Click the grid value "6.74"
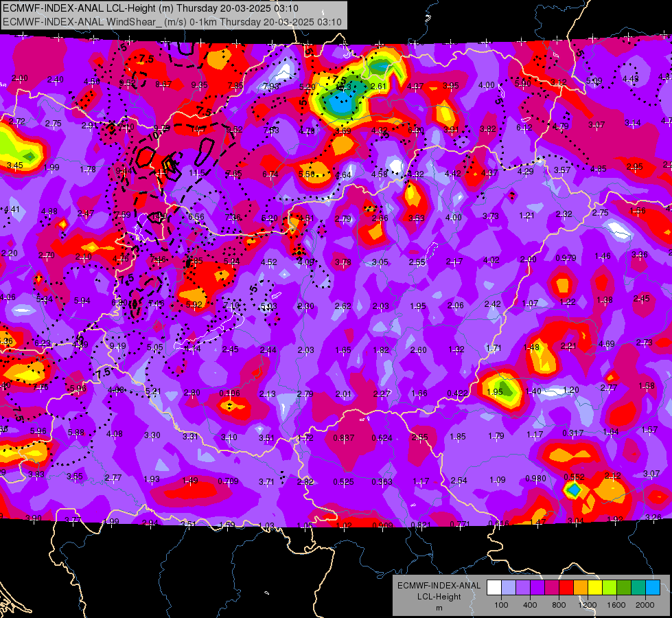672x618 pixels. pos(270,174)
